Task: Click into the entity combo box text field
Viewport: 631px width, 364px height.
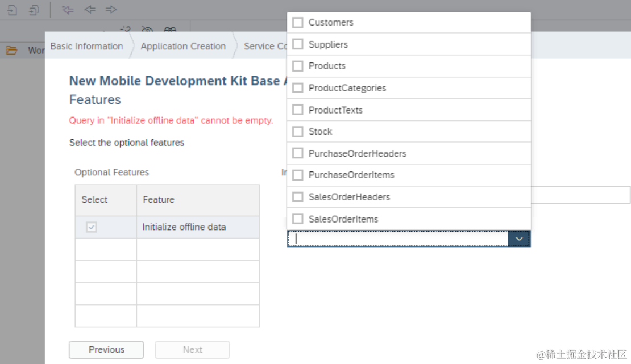Action: [398, 239]
